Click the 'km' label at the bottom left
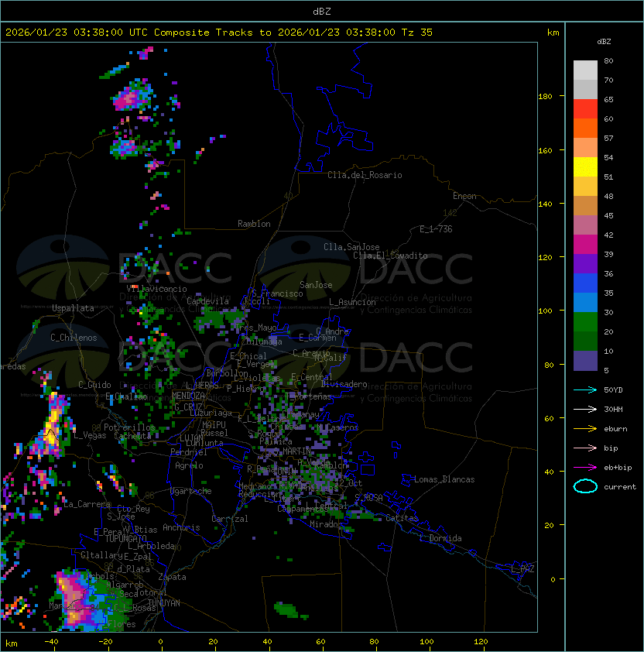 pyautogui.click(x=12, y=643)
